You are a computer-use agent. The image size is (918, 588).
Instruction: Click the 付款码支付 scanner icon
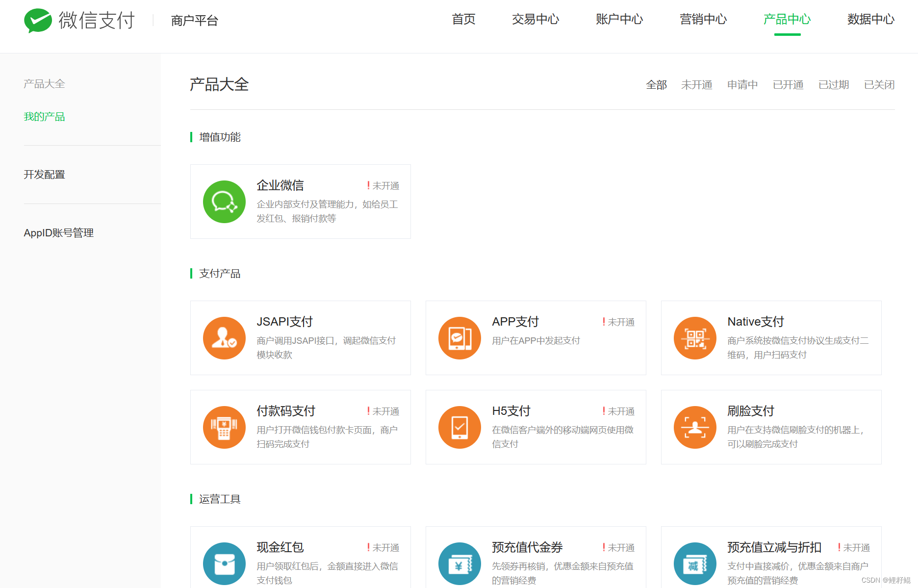click(x=224, y=427)
